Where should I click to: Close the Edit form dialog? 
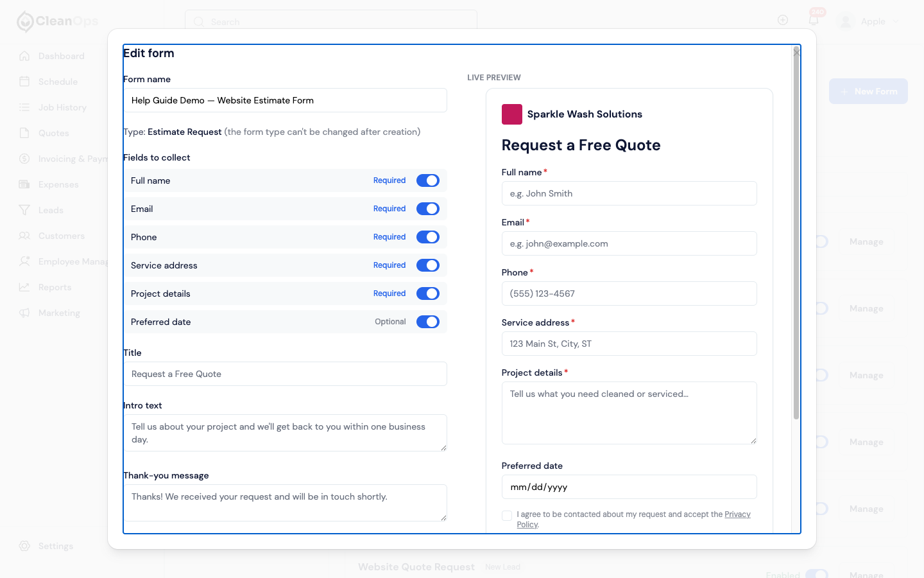(x=796, y=53)
